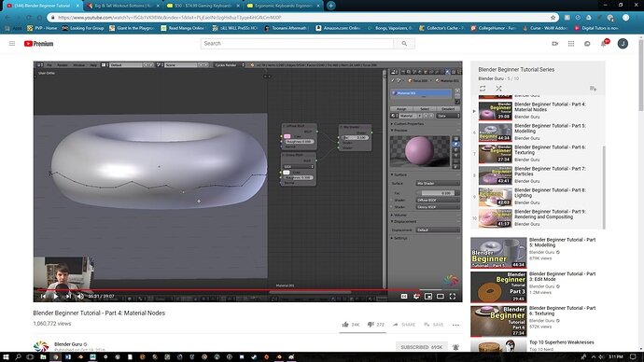Play Part 6: Texturing from playlist
Screen dimensions: 644x362
click(x=538, y=154)
